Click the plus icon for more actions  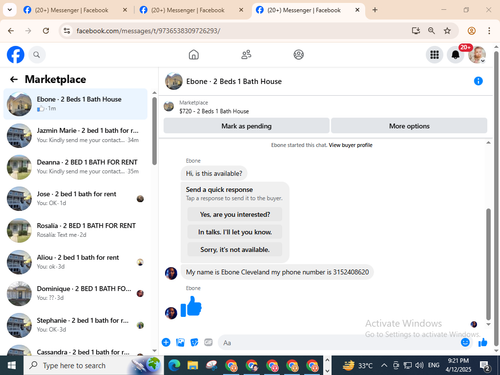click(x=166, y=342)
